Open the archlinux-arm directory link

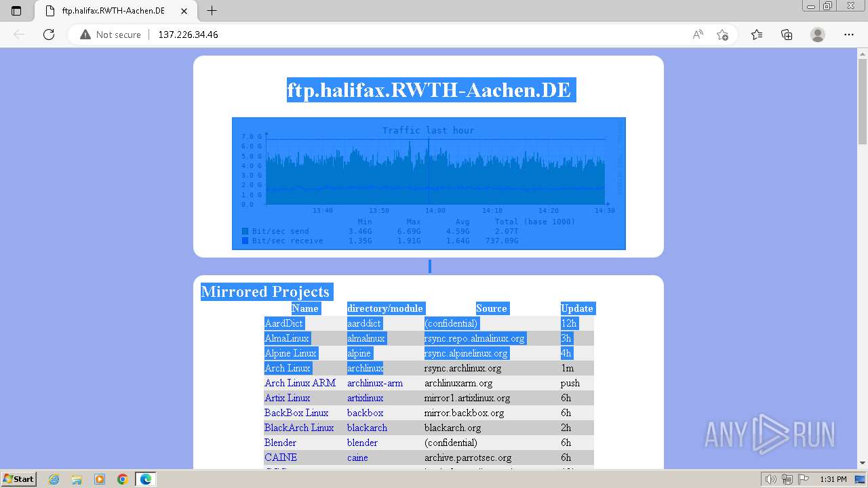point(375,383)
